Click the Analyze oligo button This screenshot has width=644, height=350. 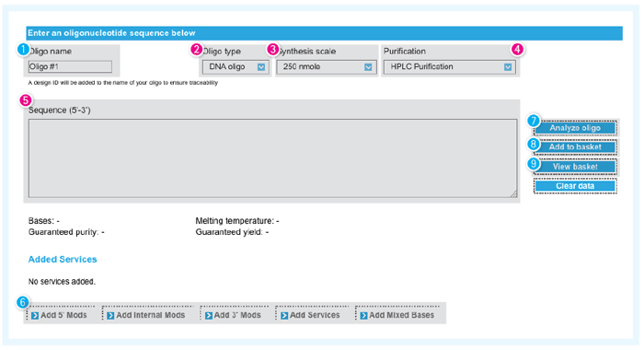[575, 128]
